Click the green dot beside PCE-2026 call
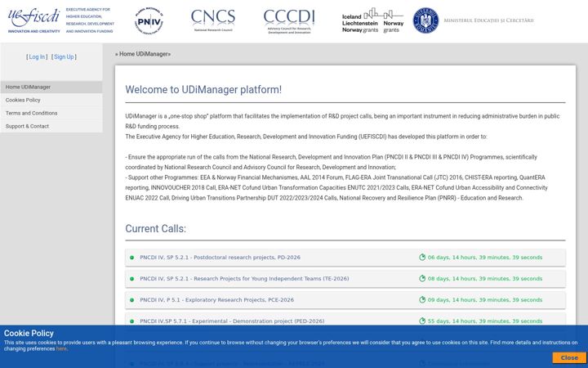The width and height of the screenshot is (588, 368). click(x=131, y=300)
